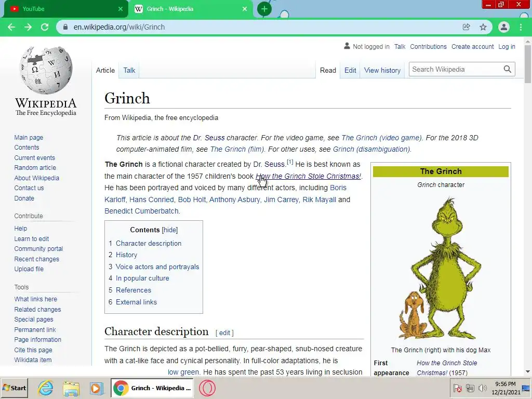This screenshot has width=532, height=399.
Task: Click the Log in link
Action: click(x=507, y=46)
